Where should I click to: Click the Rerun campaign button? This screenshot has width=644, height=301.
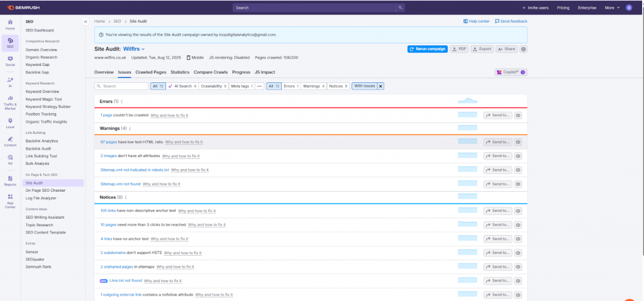[427, 49]
